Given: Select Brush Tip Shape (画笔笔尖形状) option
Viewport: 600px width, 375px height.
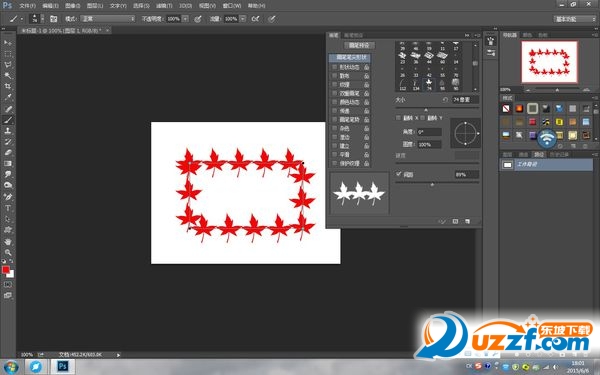Looking at the screenshot, I should 350,57.
